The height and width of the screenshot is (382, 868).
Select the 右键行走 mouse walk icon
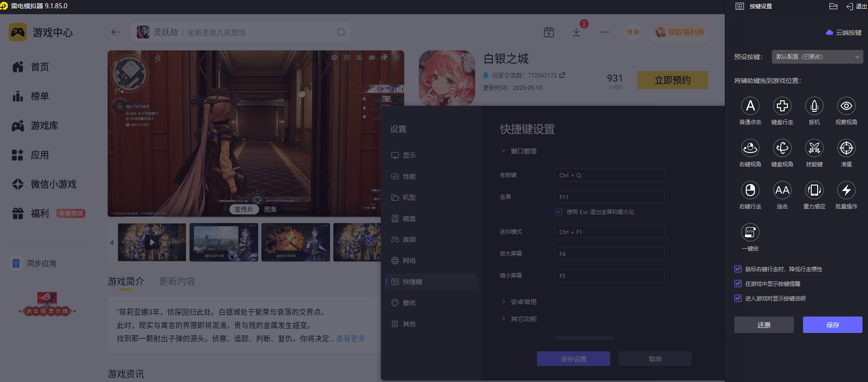(750, 191)
